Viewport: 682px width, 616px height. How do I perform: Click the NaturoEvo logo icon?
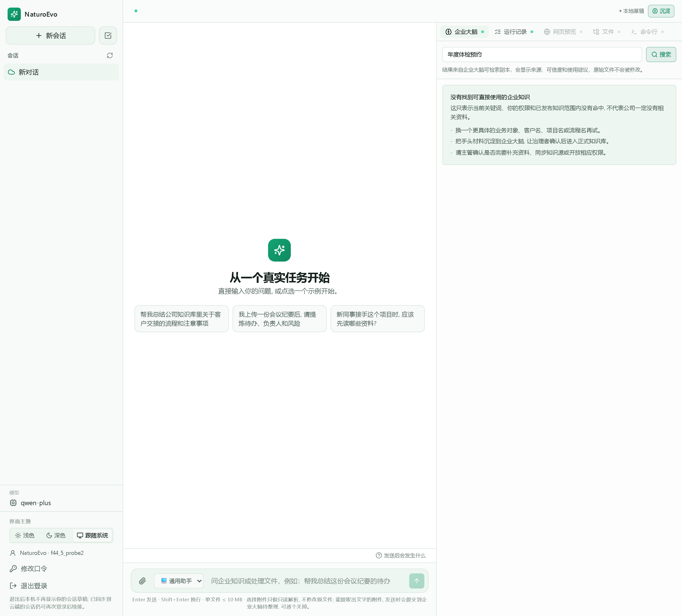pyautogui.click(x=14, y=14)
